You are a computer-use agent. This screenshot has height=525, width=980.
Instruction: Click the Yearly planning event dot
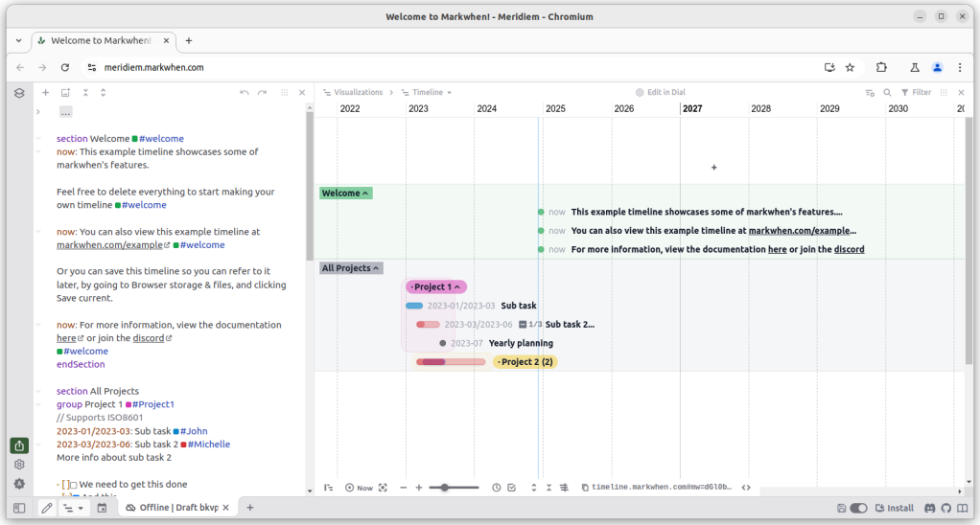(x=442, y=343)
